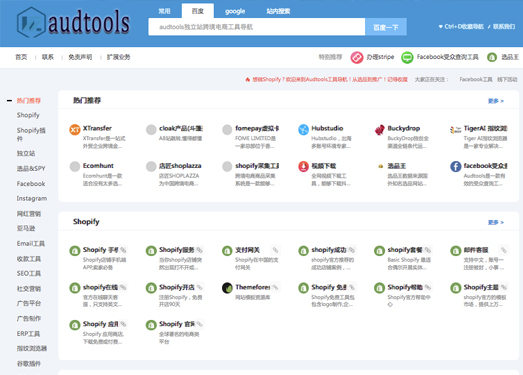Open the XTransfer orange icon
This screenshot has height=375, width=523.
[75, 129]
